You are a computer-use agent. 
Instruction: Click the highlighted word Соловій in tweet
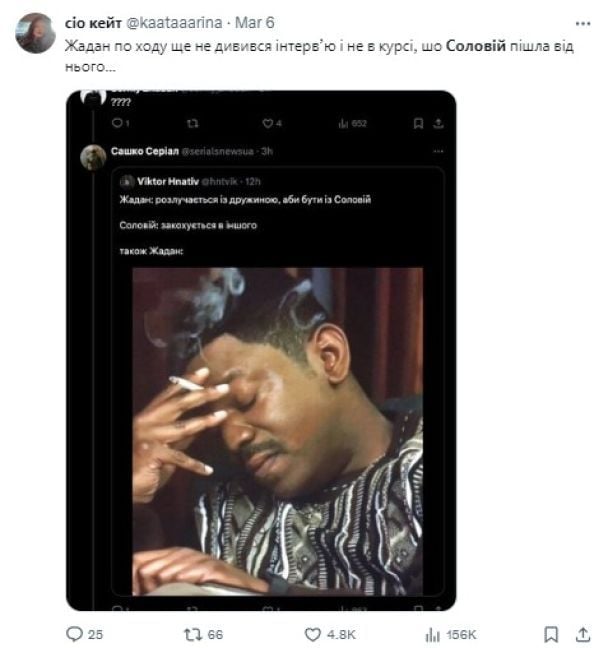click(475, 46)
